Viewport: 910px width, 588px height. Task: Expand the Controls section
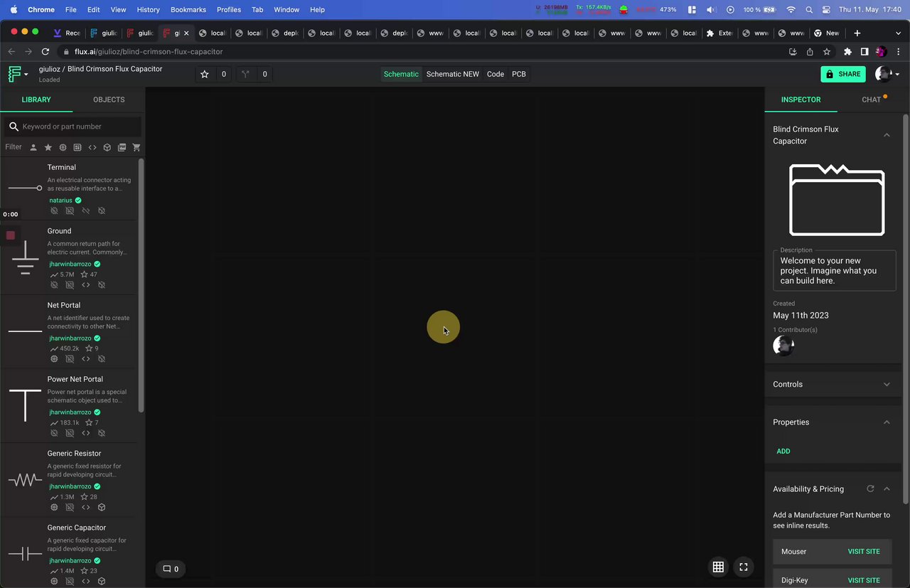click(887, 385)
